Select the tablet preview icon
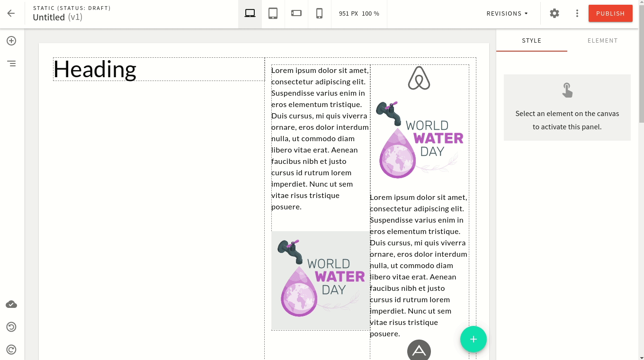 pos(273,13)
